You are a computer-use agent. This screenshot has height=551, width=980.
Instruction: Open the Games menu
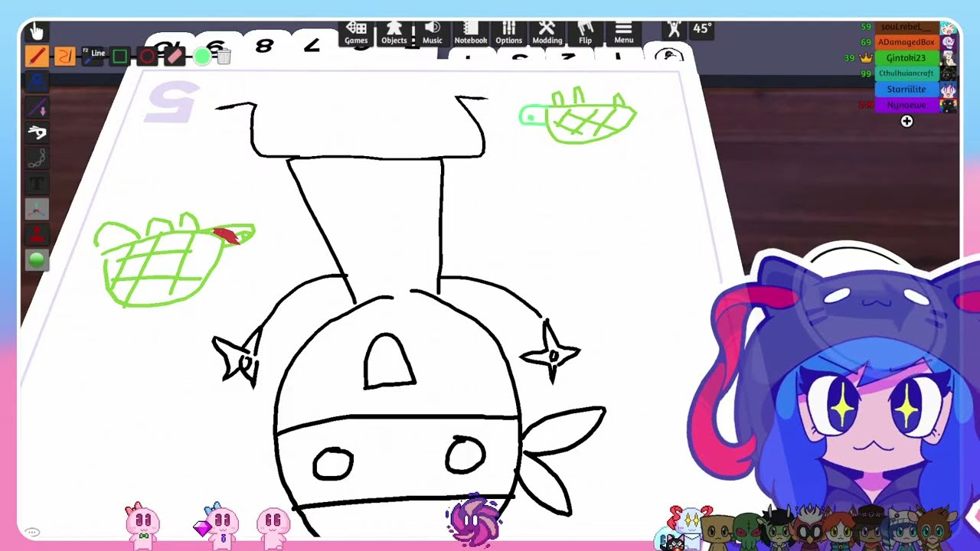pyautogui.click(x=356, y=32)
